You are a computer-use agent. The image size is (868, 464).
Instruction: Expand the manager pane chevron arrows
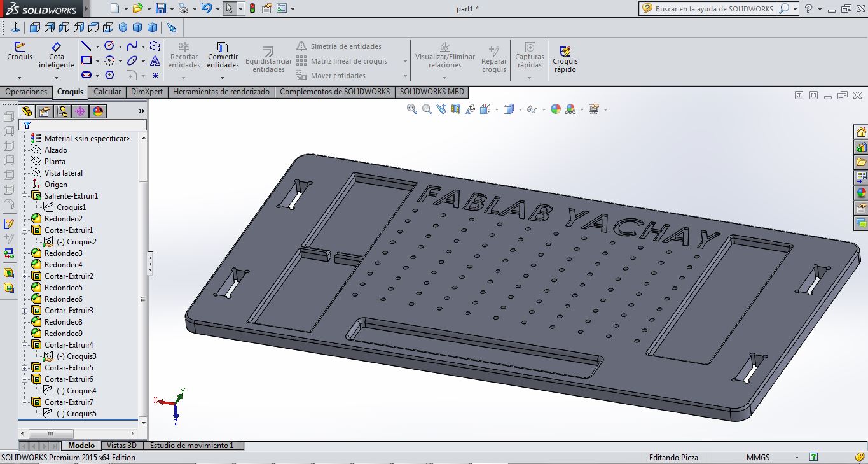pos(141,111)
